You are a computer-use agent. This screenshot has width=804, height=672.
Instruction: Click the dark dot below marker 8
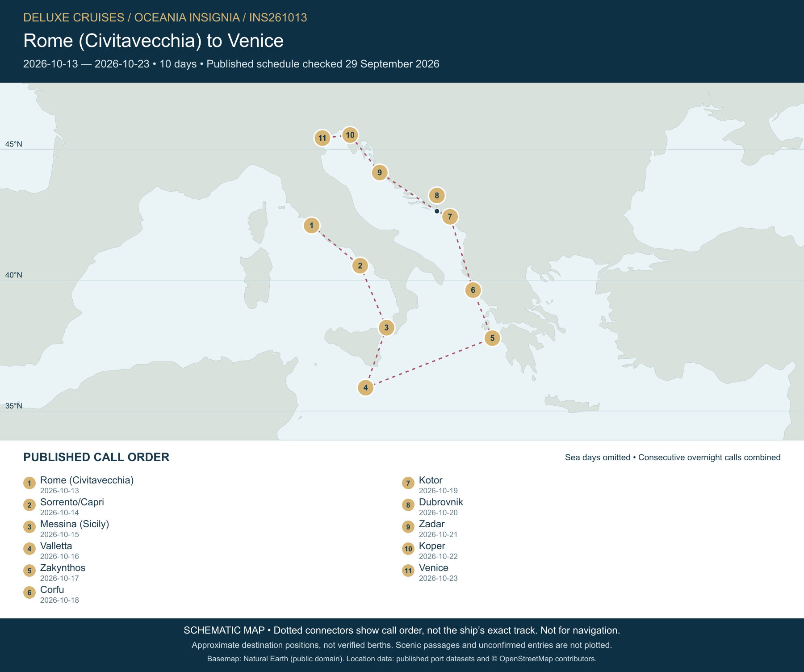437,211
